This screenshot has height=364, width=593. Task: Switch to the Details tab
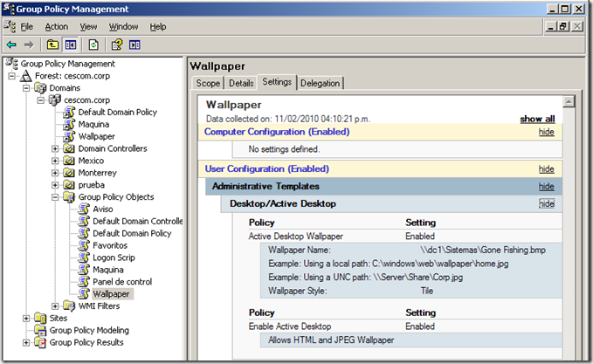click(x=241, y=83)
